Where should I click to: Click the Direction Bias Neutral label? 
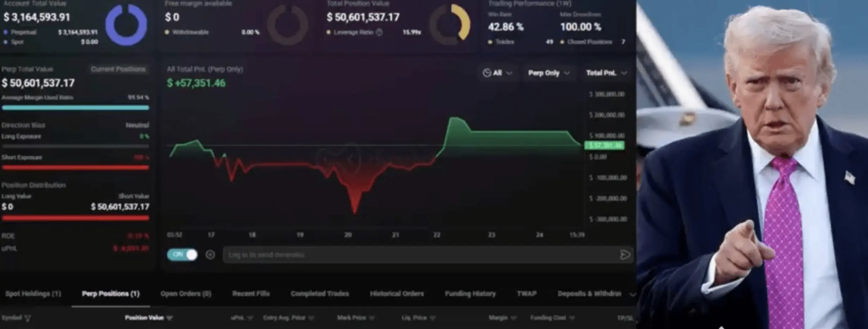point(137,125)
